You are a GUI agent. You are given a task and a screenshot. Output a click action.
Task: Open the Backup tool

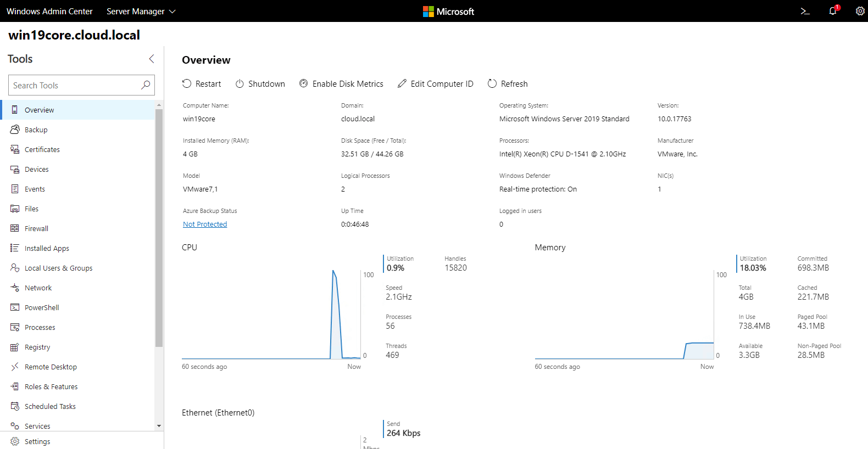pos(78,130)
